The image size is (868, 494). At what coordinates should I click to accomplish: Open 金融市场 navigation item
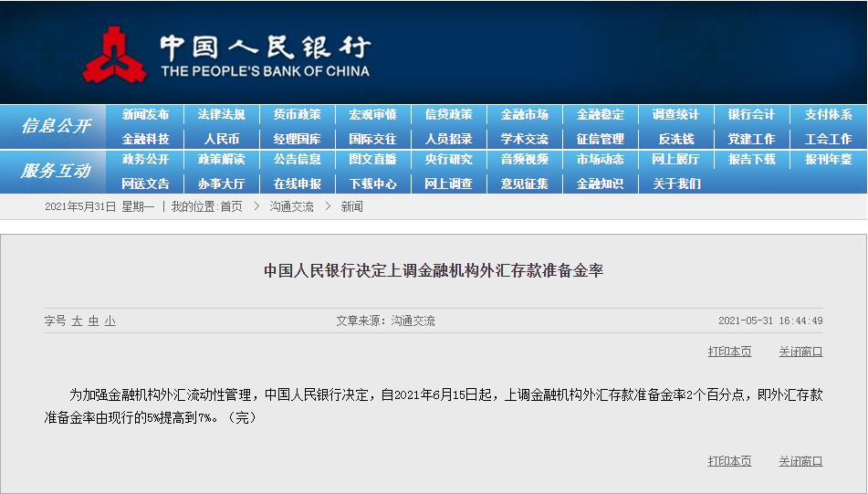[525, 115]
